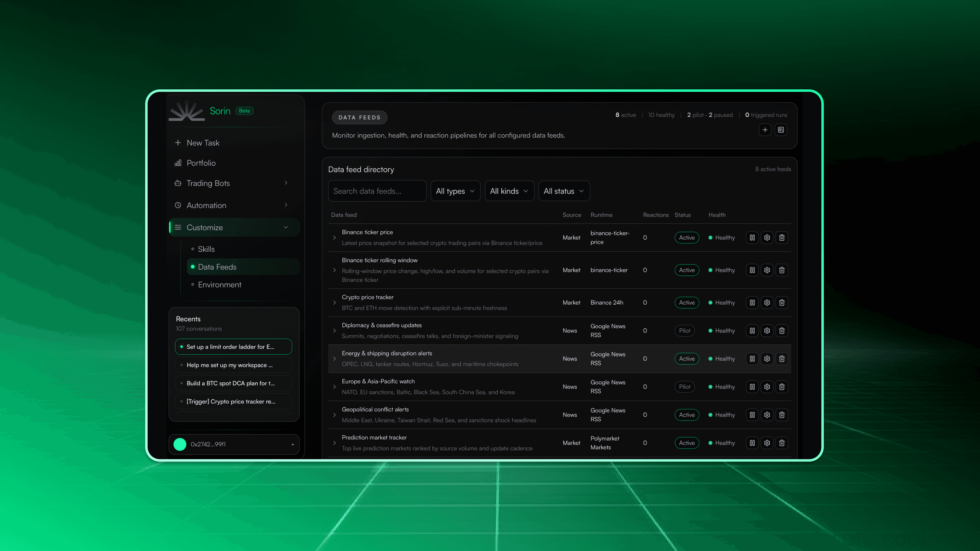Go to the Skills section
This screenshot has height=551, width=980.
coord(206,249)
